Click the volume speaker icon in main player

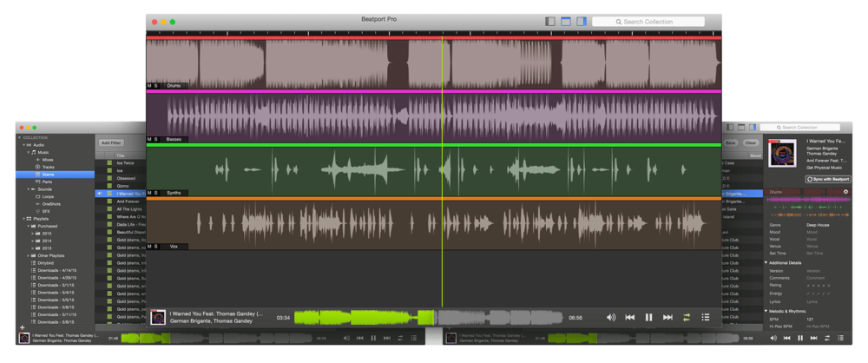coord(611,318)
